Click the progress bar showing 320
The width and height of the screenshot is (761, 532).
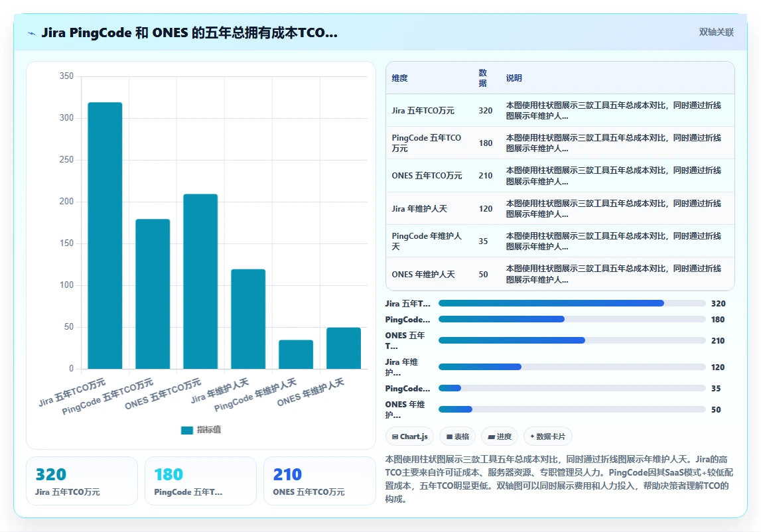coord(572,303)
